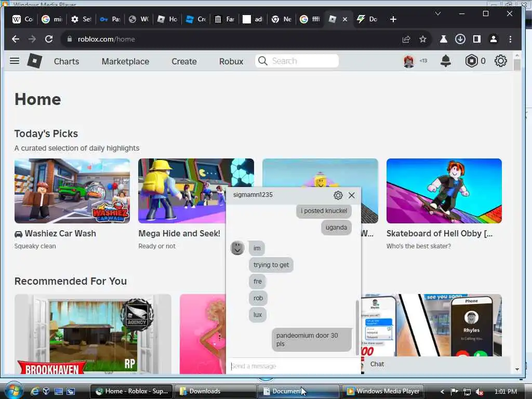Screen dimensions: 532x399
Task: Show hidden tray icons arrow
Action: 442,392
